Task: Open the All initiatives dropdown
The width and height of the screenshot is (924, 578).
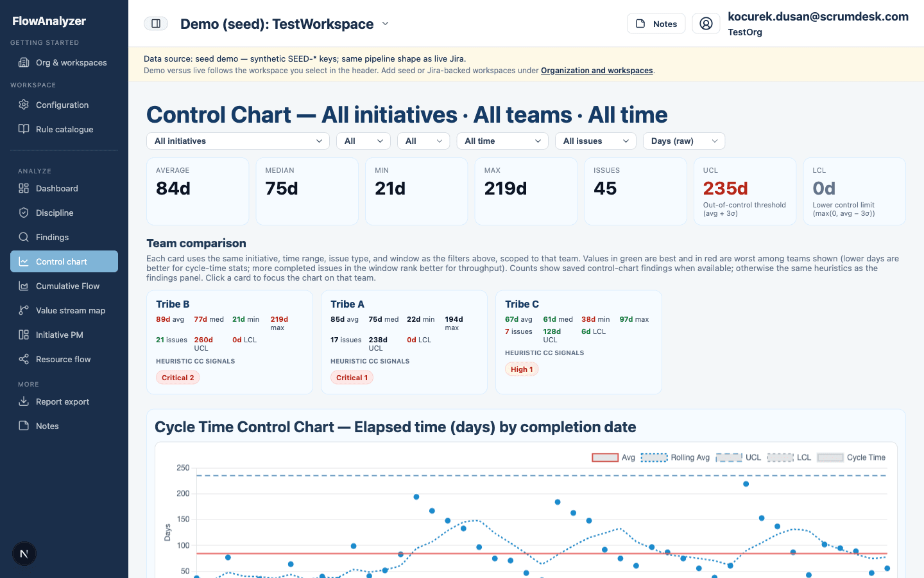Action: point(238,141)
